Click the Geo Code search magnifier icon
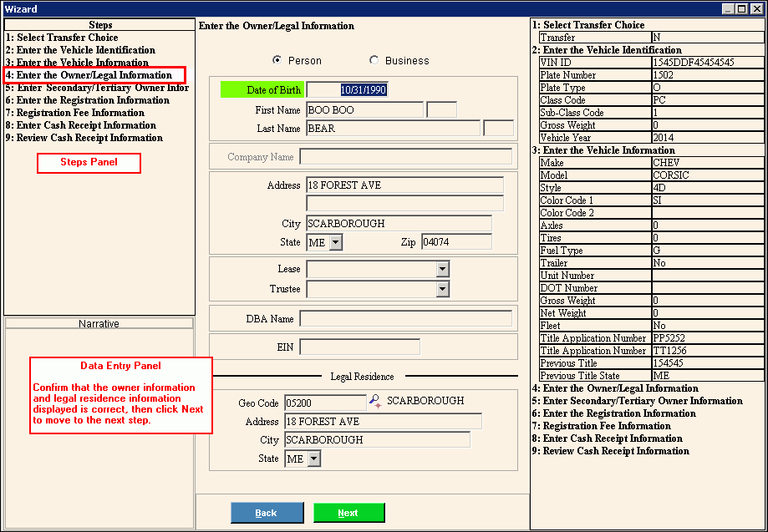 [375, 402]
